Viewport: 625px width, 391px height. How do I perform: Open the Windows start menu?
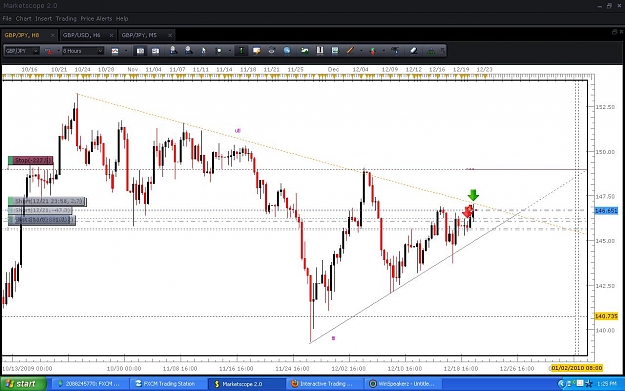pos(23,383)
